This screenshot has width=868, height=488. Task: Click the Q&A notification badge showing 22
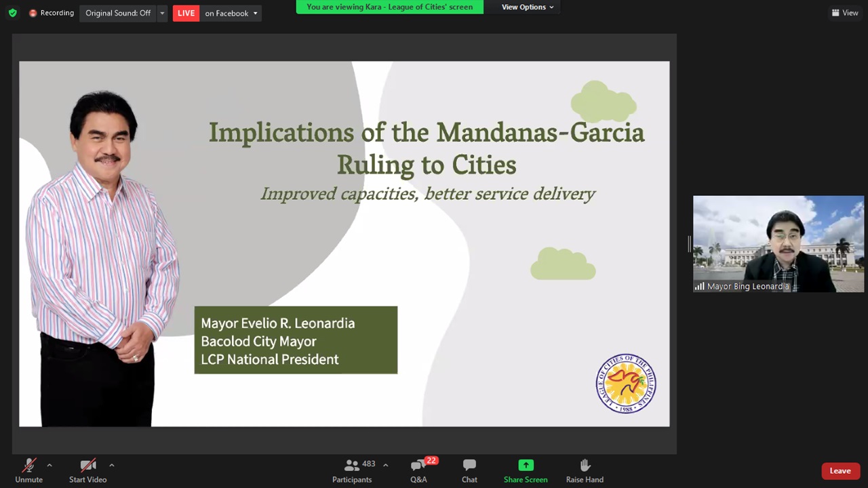pos(431,461)
